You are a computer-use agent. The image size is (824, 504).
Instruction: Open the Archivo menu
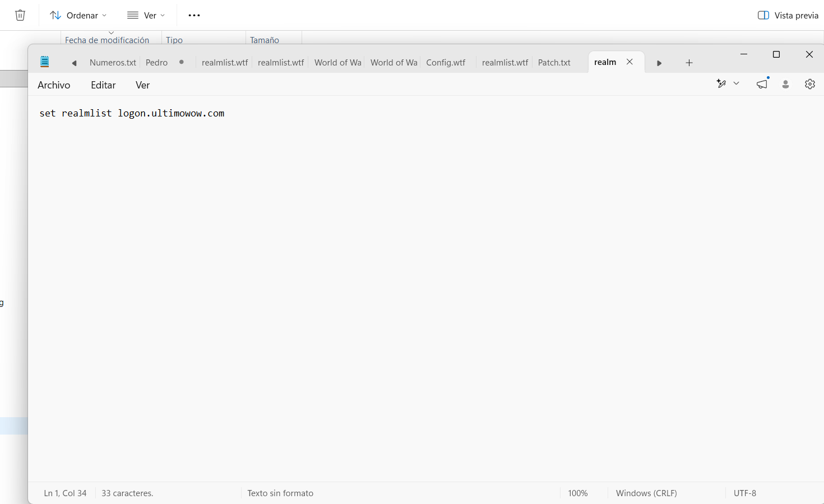coord(54,85)
